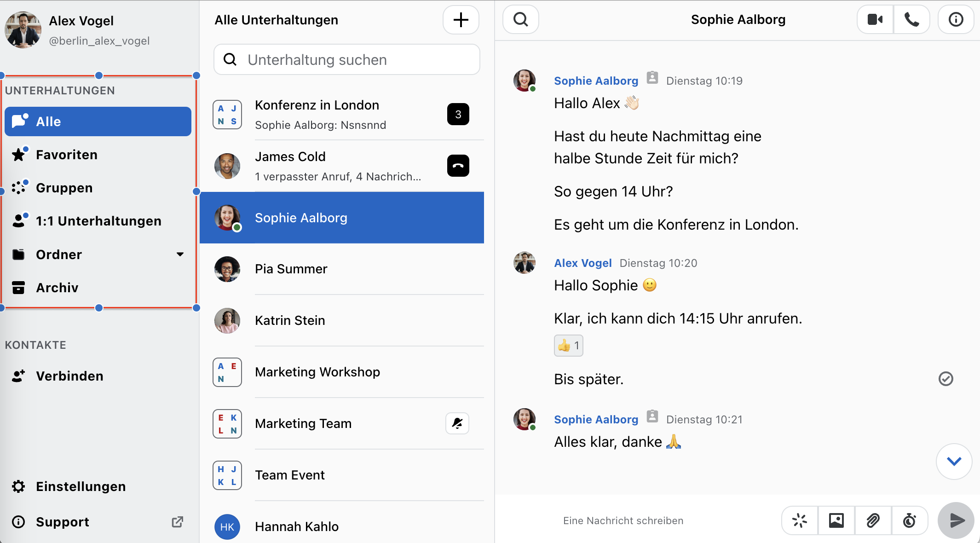Set self-deleting message timer
980x543 pixels.
(909, 520)
